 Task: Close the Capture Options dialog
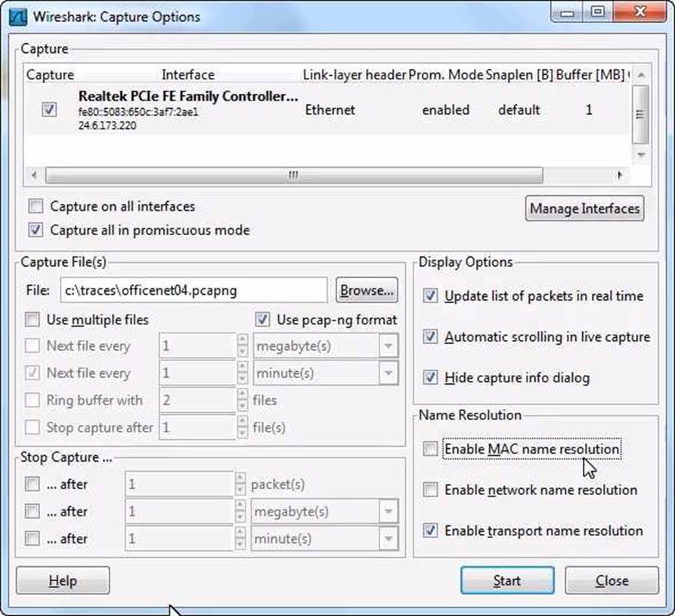[x=612, y=580]
